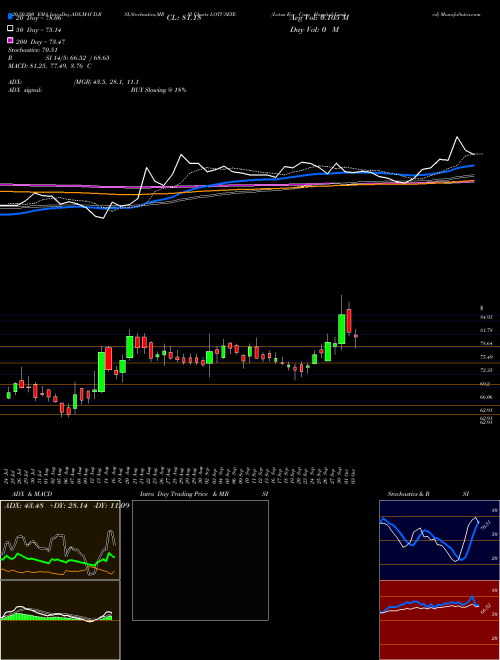The height and width of the screenshot is (660, 500).
Task: Click the 69.2 price axis label
Action: coord(485,384)
